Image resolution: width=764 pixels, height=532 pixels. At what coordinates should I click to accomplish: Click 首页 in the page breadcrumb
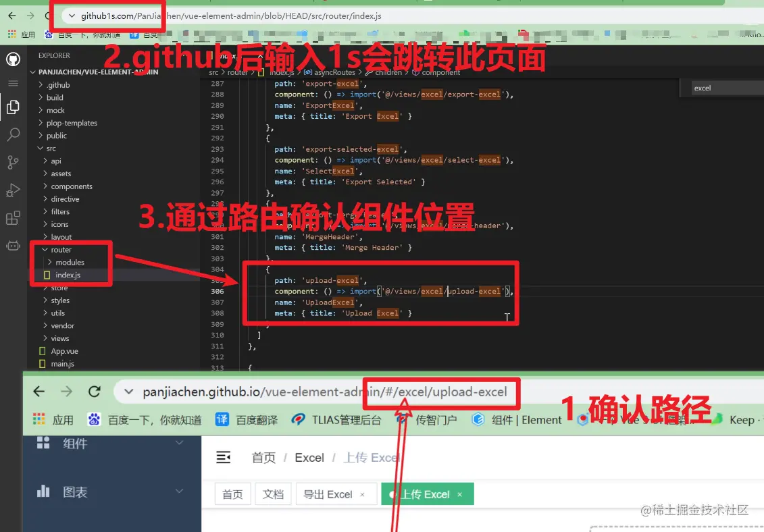263,458
